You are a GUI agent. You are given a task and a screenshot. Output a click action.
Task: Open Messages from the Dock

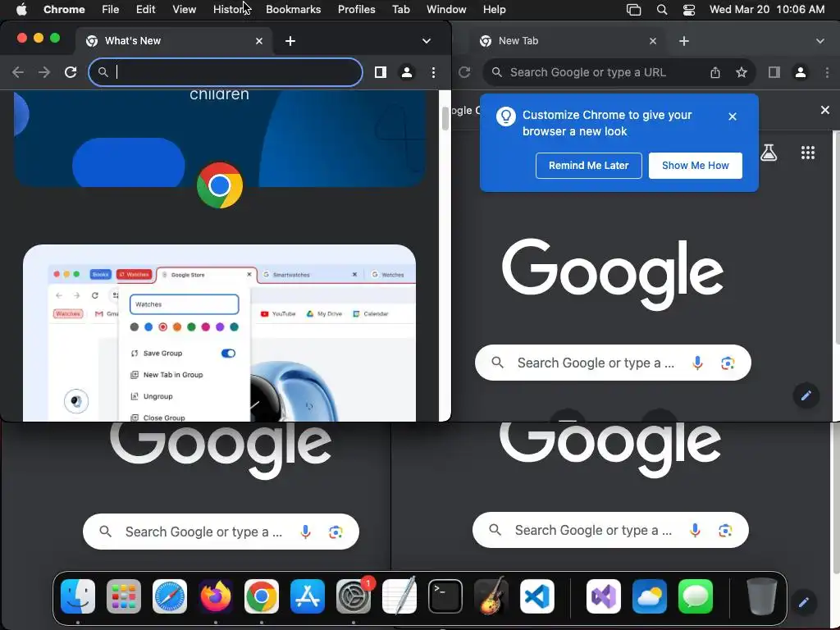696,596
